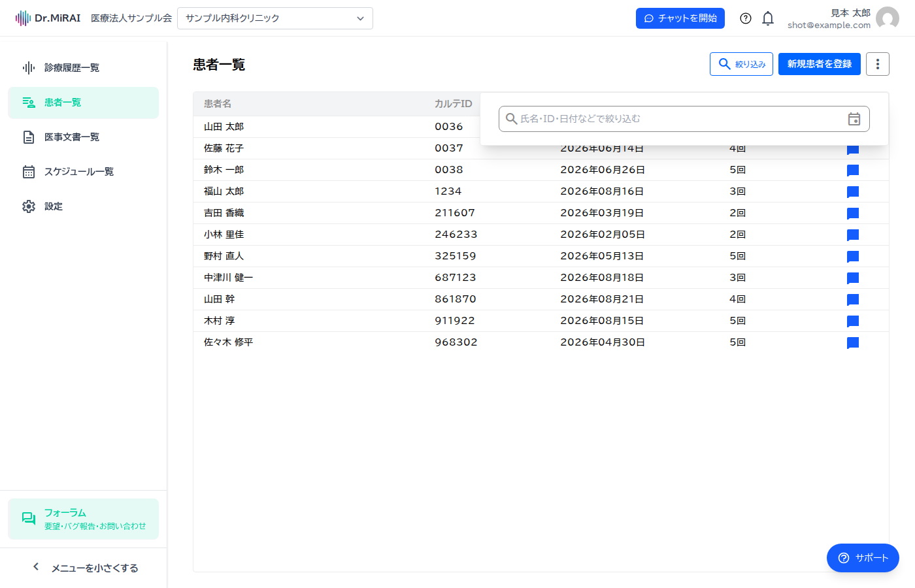
Task: Open chat icon for 佐々木 修平
Action: [x=853, y=343]
